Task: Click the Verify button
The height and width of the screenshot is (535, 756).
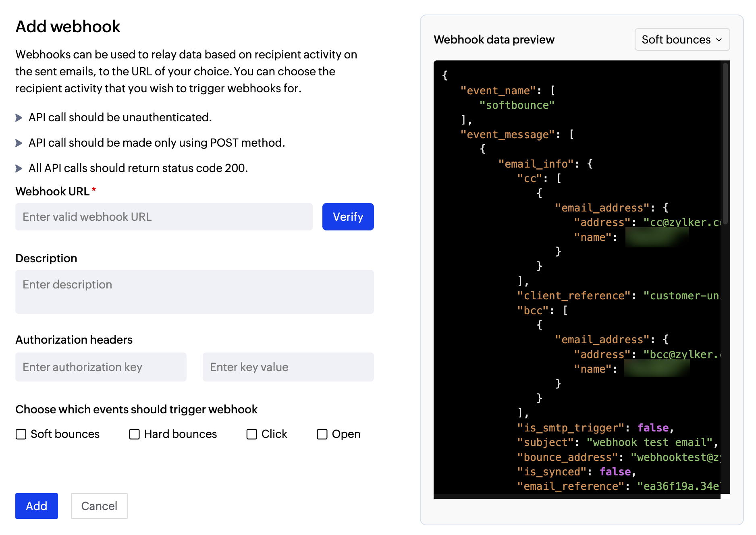Action: point(347,217)
